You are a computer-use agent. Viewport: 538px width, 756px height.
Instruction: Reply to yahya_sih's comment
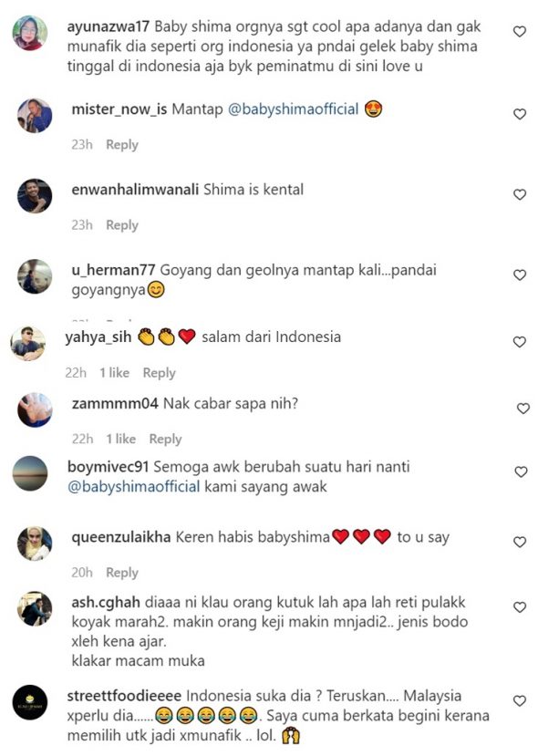159,373
